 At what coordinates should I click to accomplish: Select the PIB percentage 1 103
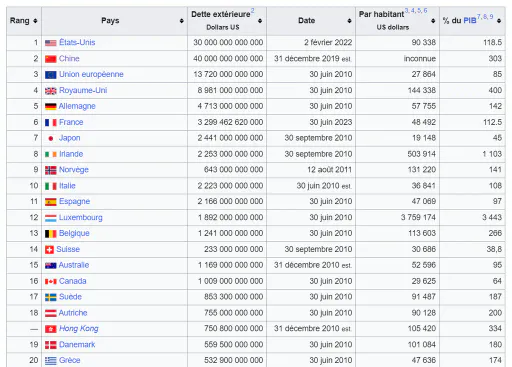(x=492, y=154)
